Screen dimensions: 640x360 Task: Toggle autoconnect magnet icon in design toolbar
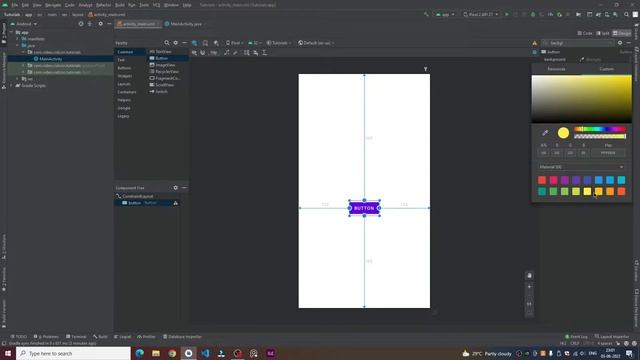click(x=202, y=53)
